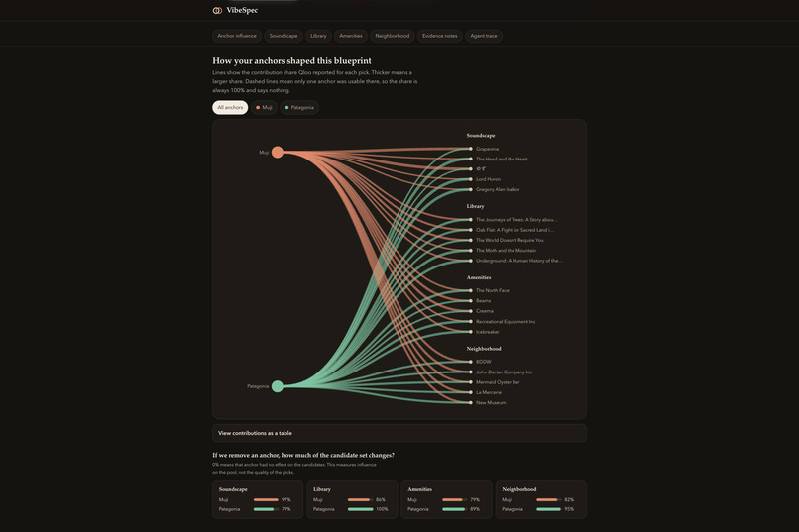
Task: Select the Muji anchor node circle
Action: point(278,152)
